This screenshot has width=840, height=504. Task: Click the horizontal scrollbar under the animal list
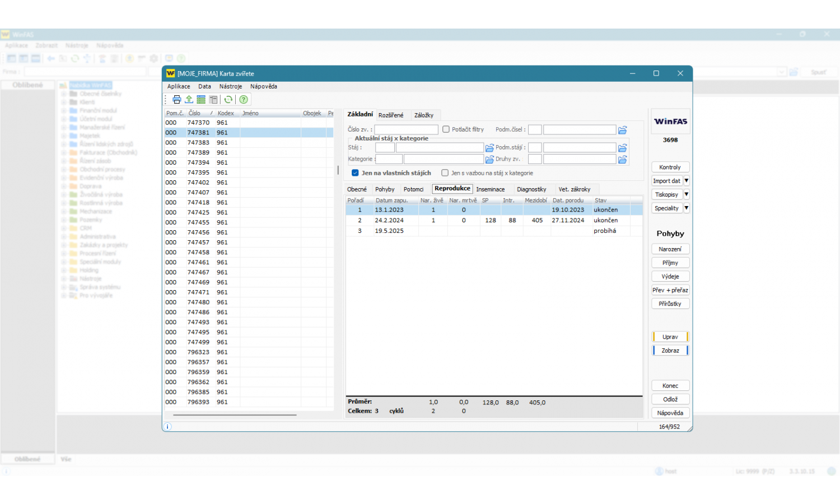coord(235,415)
